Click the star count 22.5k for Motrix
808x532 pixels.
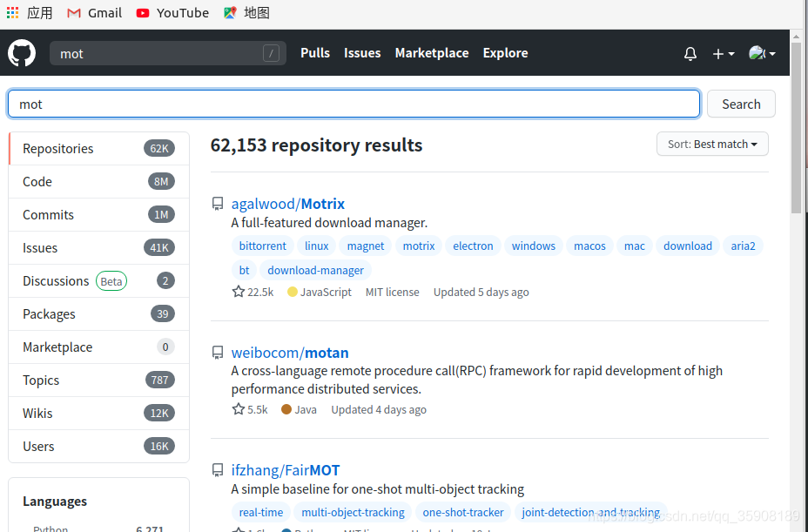[253, 293]
